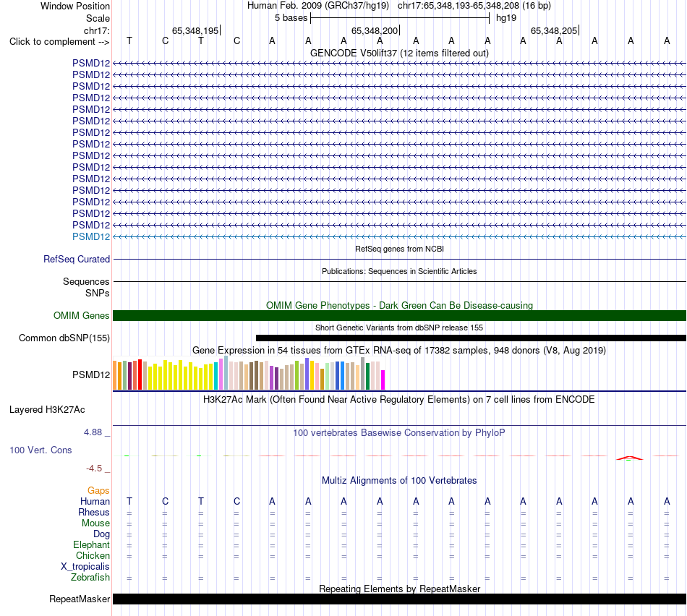Open the GTEx Gene Expression track title
The image size is (687, 616).
click(x=399, y=351)
